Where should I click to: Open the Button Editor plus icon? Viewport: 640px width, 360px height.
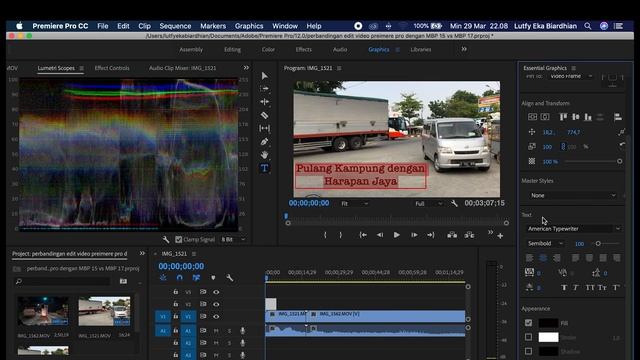pyautogui.click(x=500, y=236)
